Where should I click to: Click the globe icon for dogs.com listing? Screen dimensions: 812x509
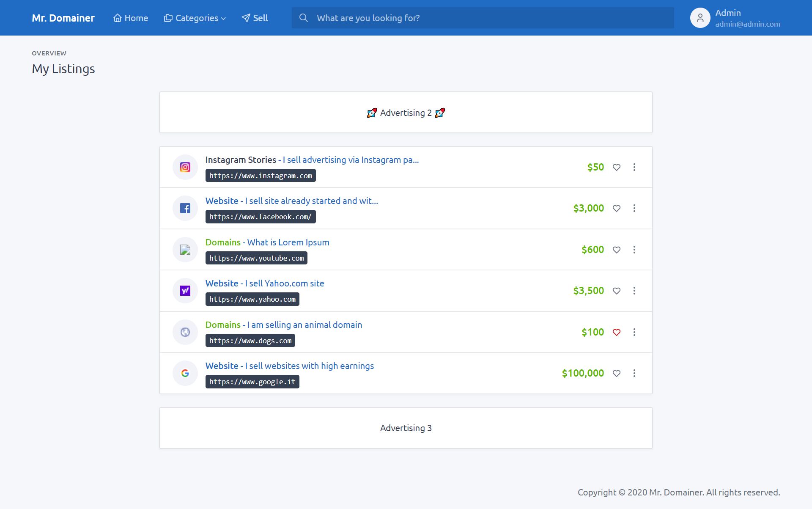point(185,332)
